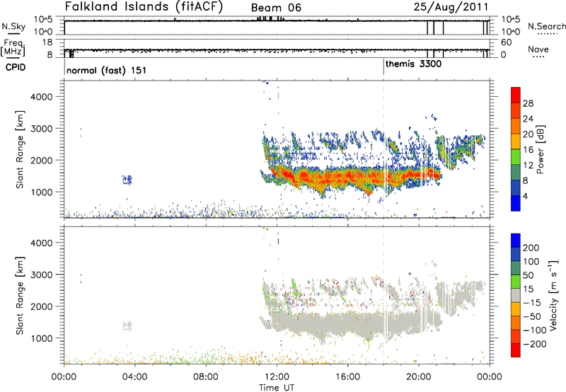
Task: Click the 'Velocity [m s-1]' colorbar label
Action: [553, 295]
